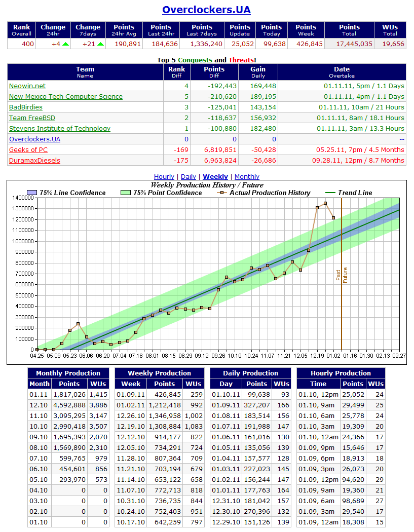The image size is (414, 532).
Task: Click the Hourly Production table heading
Action: 341,373
